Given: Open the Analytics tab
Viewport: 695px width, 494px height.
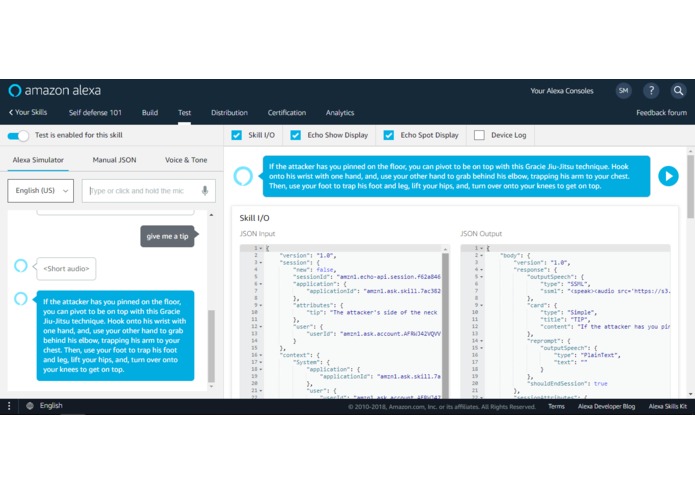Looking at the screenshot, I should point(340,113).
